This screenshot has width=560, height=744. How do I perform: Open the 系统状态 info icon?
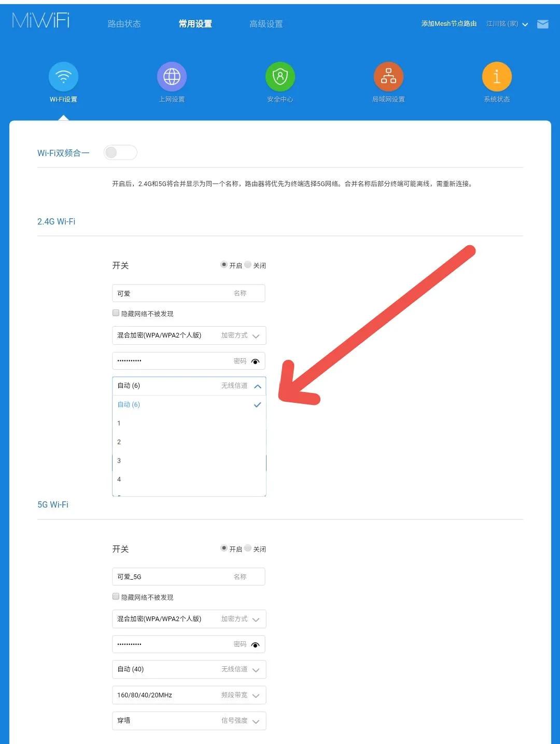[x=496, y=76]
